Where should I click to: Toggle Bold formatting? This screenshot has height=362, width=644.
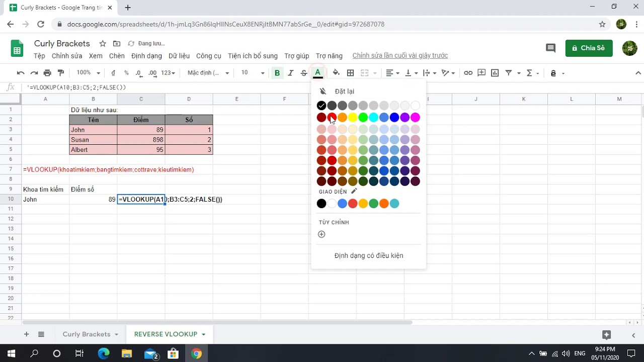click(x=277, y=73)
